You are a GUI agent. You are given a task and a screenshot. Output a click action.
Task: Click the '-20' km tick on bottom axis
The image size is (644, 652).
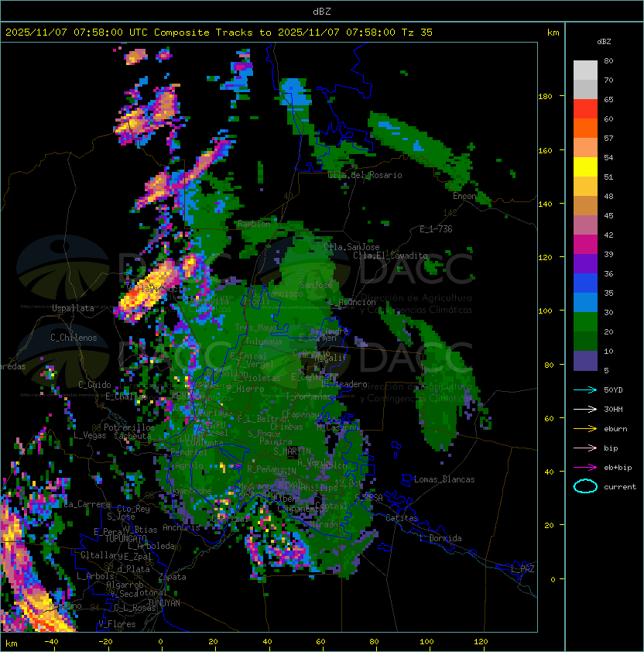pos(105,642)
